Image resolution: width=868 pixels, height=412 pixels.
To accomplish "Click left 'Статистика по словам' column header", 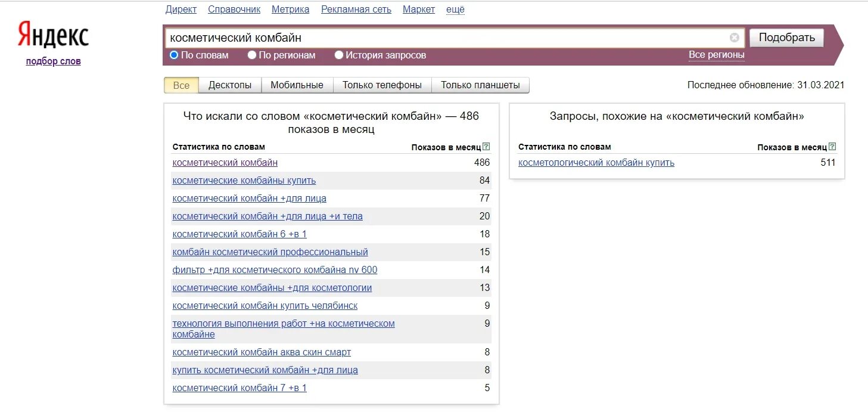I will click(x=219, y=147).
